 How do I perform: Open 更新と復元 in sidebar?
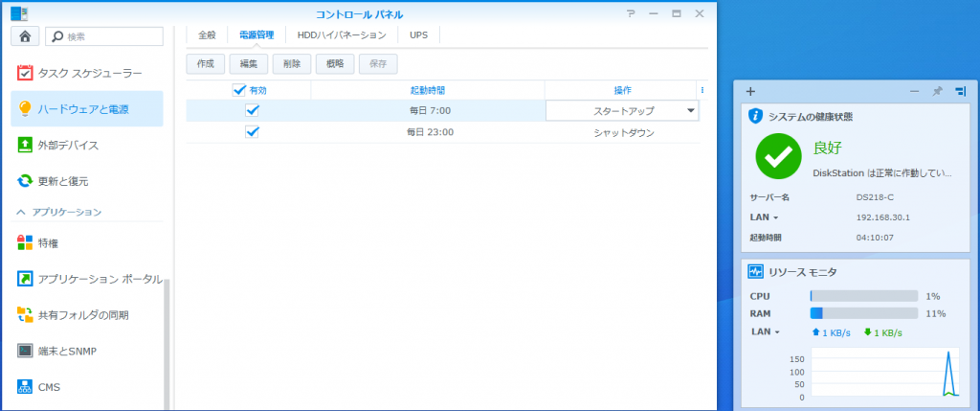[x=87, y=181]
